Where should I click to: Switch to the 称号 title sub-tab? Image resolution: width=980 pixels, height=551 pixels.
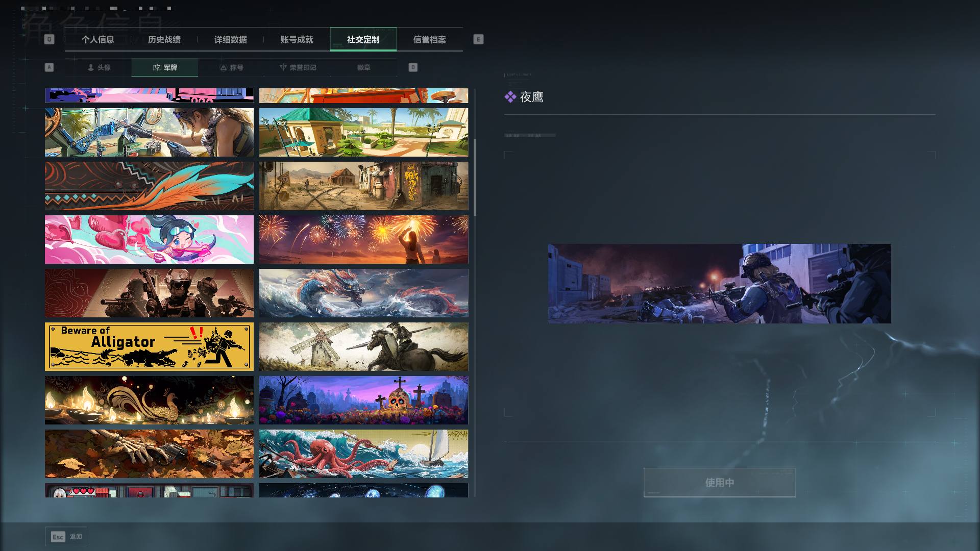(x=231, y=67)
